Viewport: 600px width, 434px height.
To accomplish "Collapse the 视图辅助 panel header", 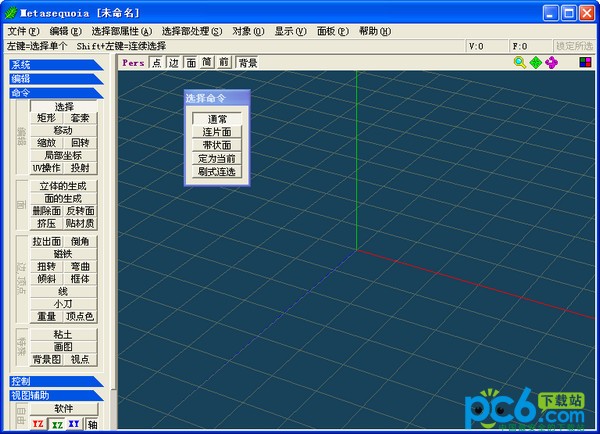I will click(x=56, y=395).
